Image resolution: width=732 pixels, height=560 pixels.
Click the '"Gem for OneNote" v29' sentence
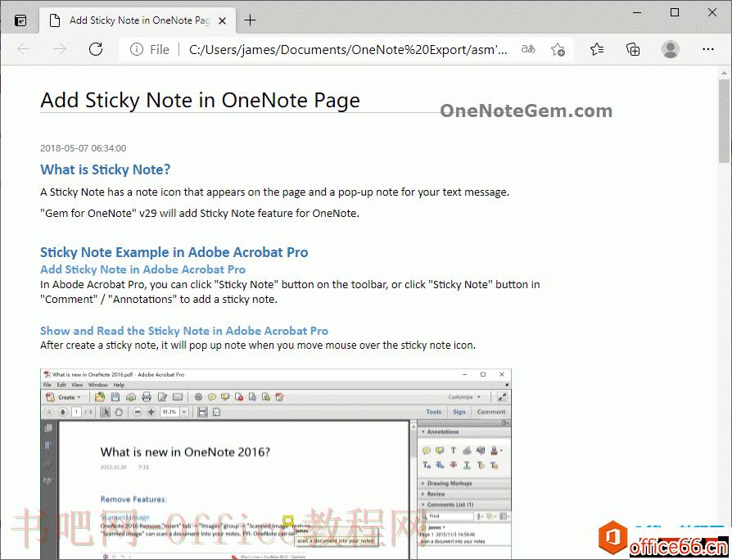tap(200, 213)
